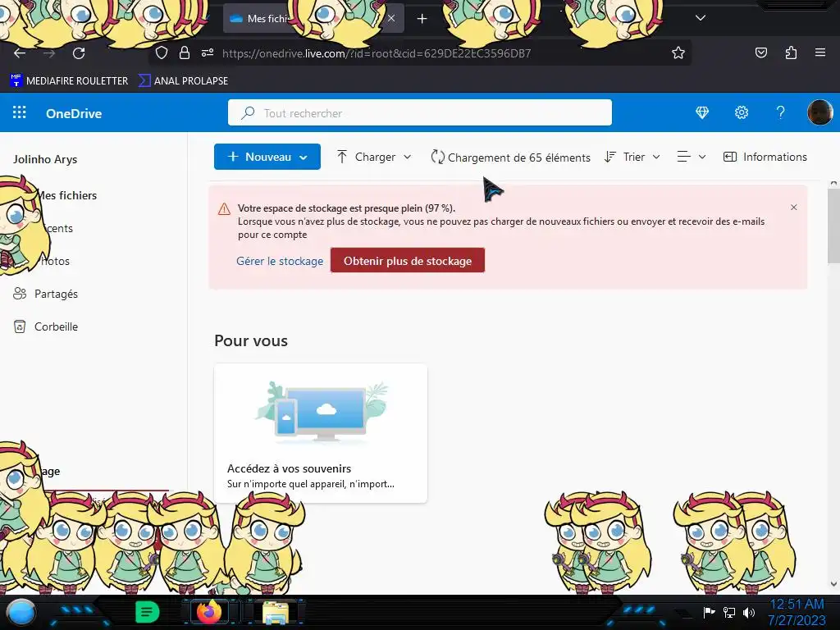Viewport: 840px width, 630px height.
Task: Bookmark this page with the star
Action: pyautogui.click(x=678, y=53)
